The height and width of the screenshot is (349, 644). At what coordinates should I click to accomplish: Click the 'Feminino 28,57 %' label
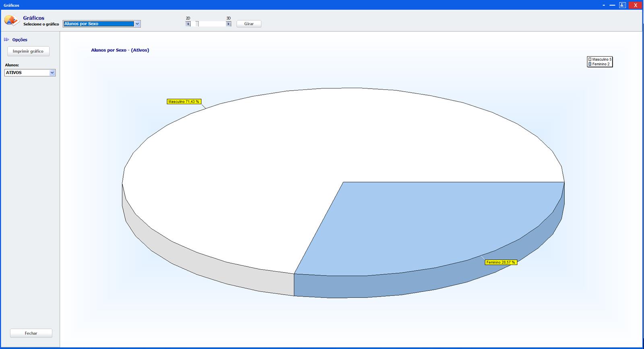[501, 262]
